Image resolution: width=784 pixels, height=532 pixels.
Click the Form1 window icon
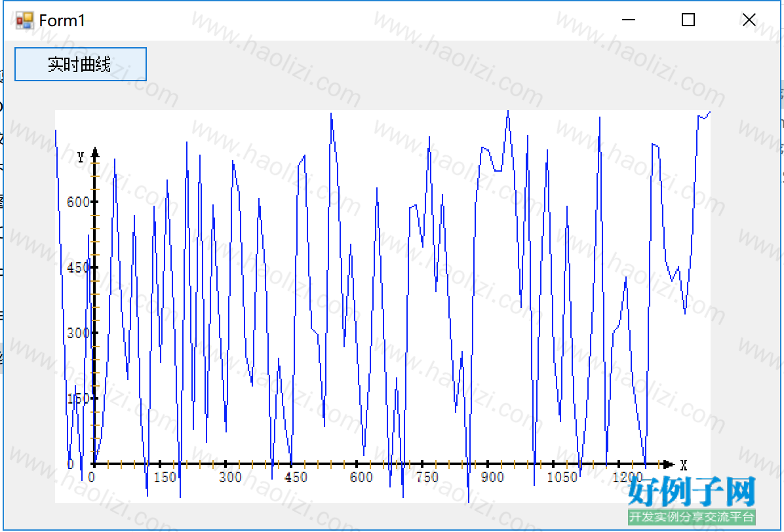(24, 20)
